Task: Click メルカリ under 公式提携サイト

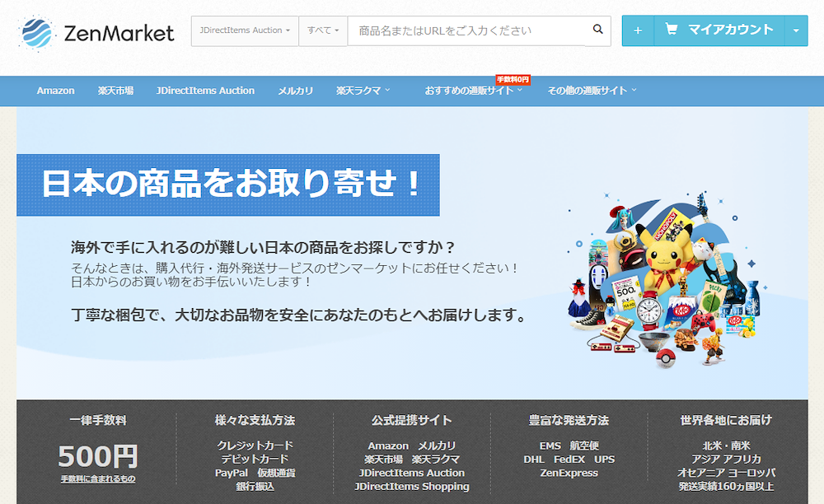Action: 437,446
